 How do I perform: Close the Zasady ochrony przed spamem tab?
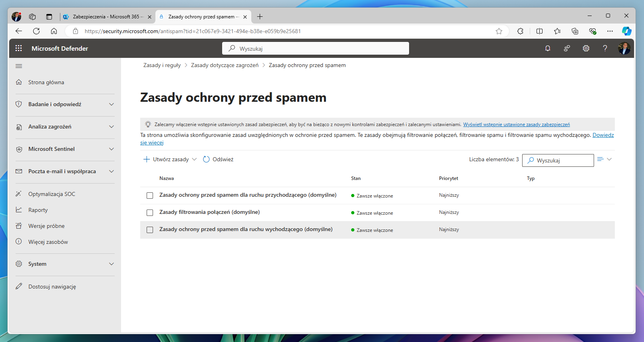coord(245,17)
